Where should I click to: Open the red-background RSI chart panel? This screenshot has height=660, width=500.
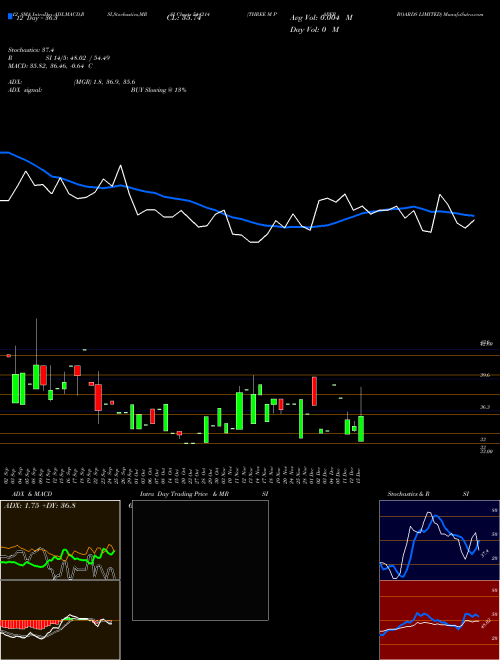439,620
